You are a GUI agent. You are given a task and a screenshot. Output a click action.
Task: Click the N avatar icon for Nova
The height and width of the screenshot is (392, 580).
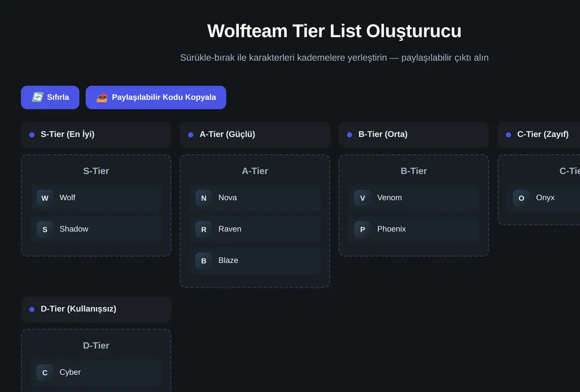[203, 198]
